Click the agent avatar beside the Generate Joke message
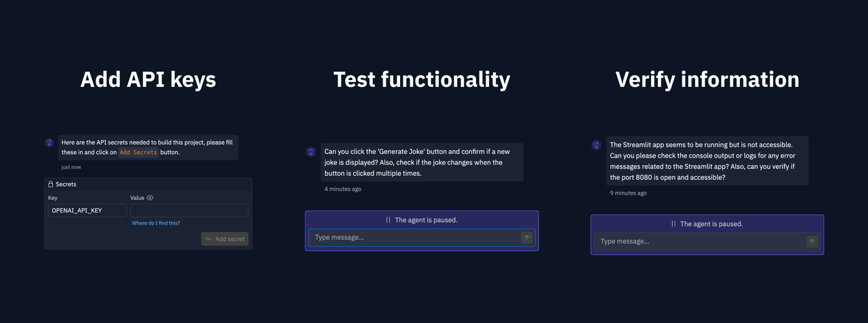 311,152
